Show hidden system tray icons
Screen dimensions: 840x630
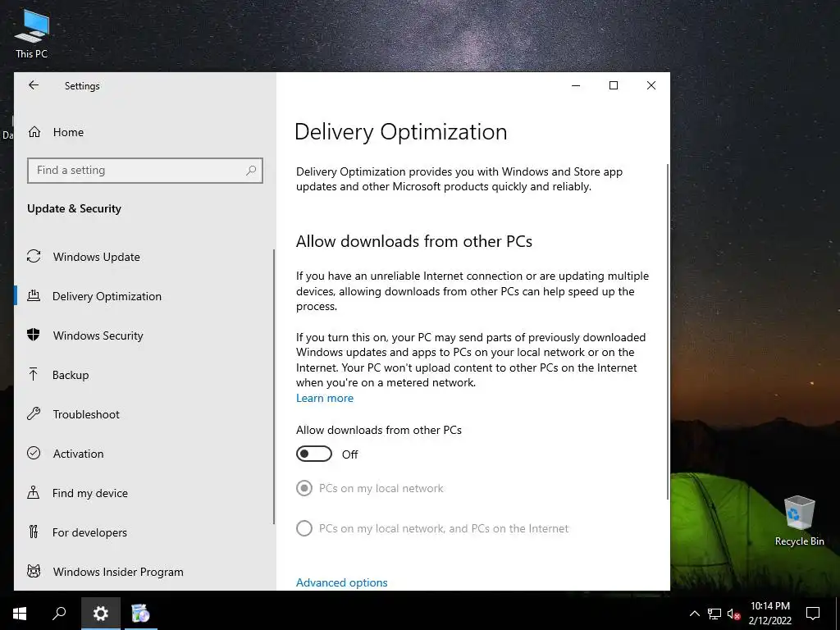(694, 614)
